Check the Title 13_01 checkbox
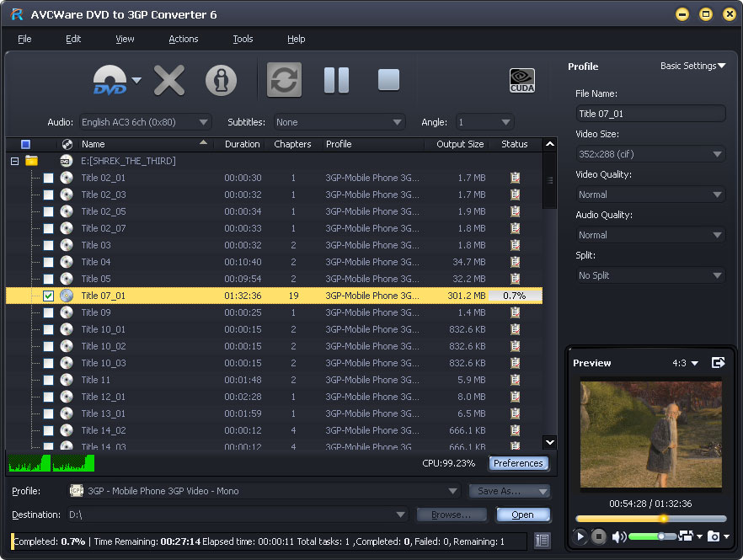The height and width of the screenshot is (560, 743). click(x=48, y=413)
